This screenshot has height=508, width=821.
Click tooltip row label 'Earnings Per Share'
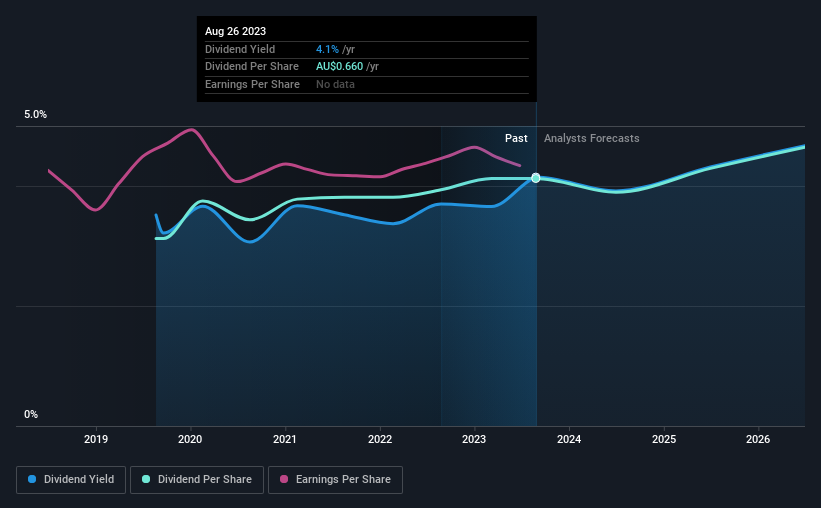pyautogui.click(x=252, y=84)
